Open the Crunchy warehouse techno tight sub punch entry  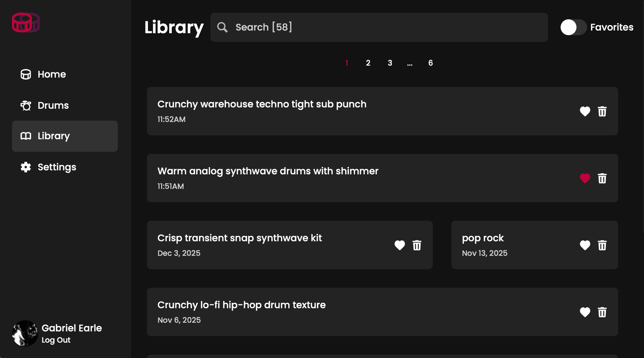click(x=262, y=104)
